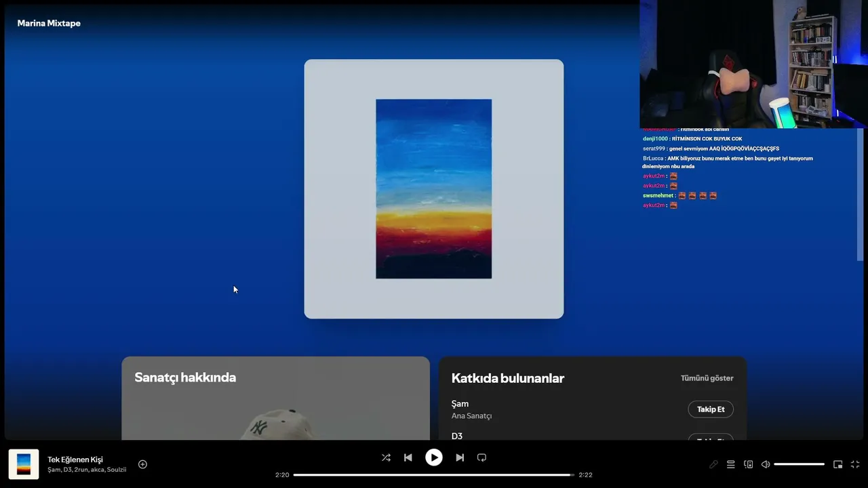The width and height of the screenshot is (868, 488).
Task: Click the total duration 2:22
Action: [x=585, y=475]
